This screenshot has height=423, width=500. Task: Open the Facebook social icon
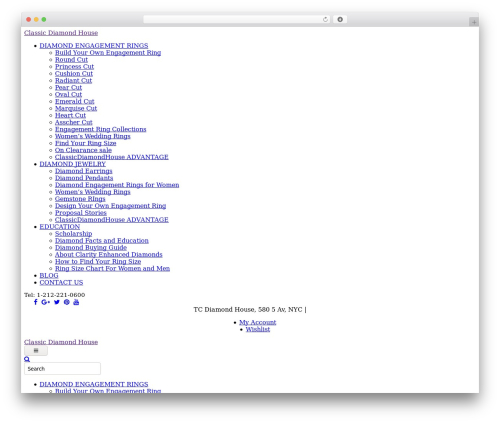[x=36, y=302]
